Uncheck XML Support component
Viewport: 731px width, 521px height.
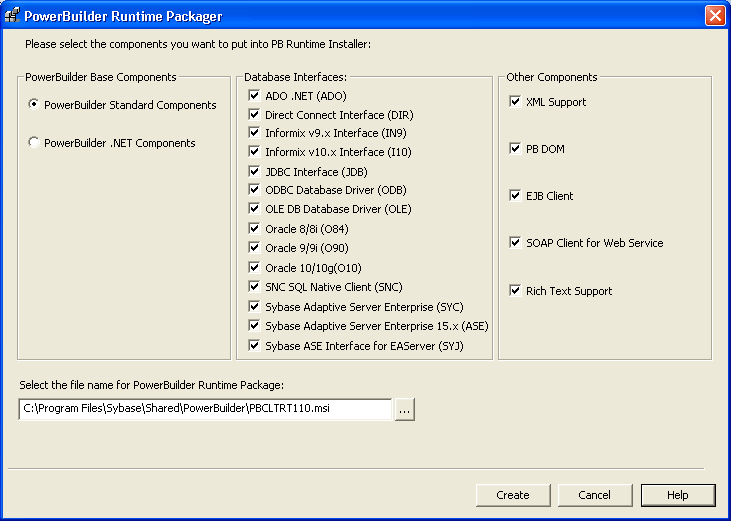[515, 102]
